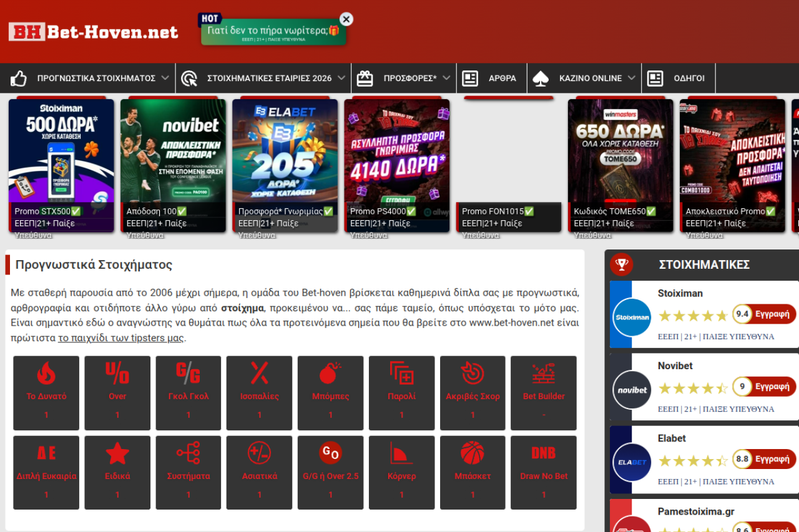Viewport: 799px width, 532px height.
Task: Choose the Ισοπαλίες X tile
Action: coord(260,393)
